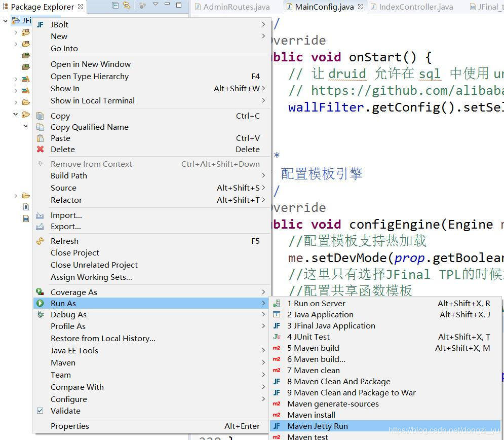The height and width of the screenshot is (440, 504).
Task: Click the grayed Focus on Active Task icon
Action: (x=143, y=6)
